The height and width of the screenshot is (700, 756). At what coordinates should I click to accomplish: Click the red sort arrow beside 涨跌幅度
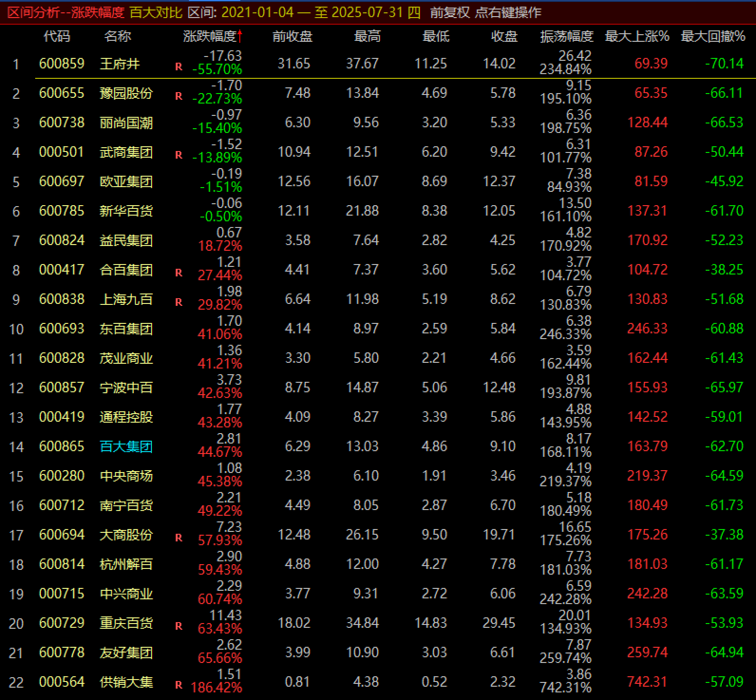click(x=240, y=36)
